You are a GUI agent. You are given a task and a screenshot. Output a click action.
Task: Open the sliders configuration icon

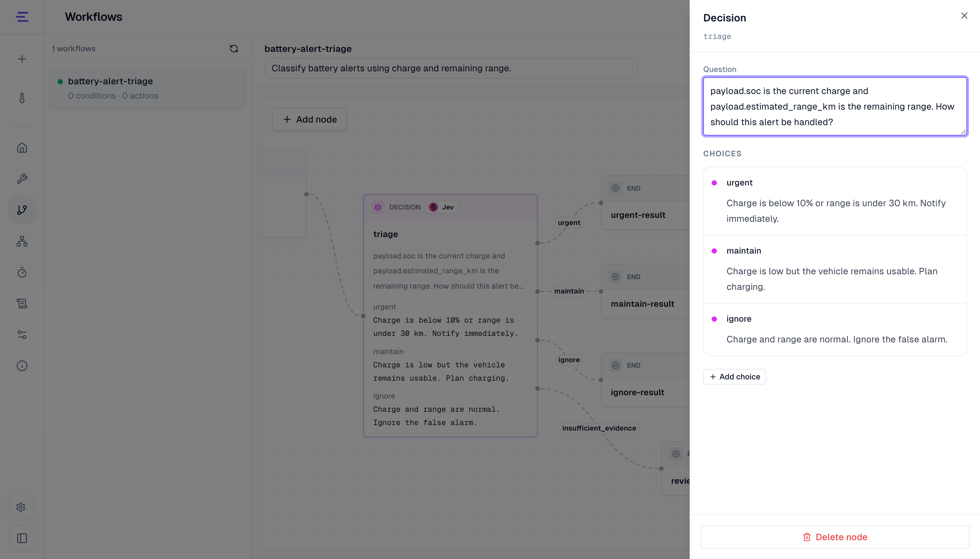(x=22, y=335)
